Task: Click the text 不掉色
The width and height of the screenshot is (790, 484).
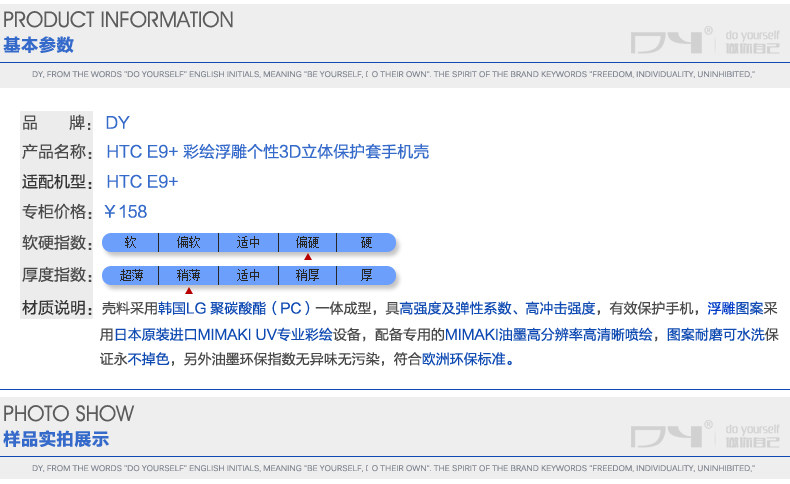Action: pos(148,359)
